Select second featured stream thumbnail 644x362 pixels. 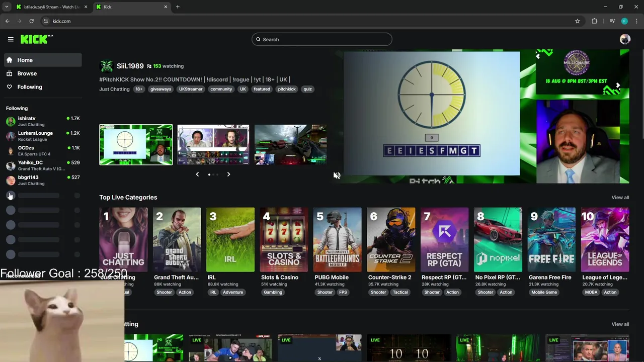213,145
